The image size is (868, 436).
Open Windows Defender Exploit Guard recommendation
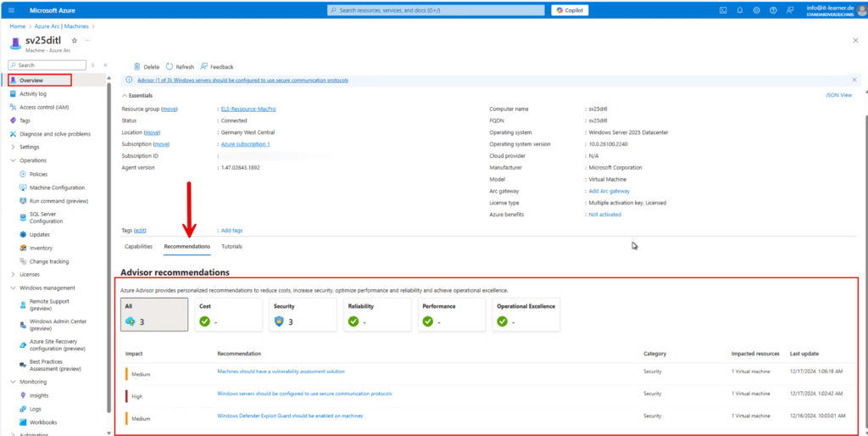(290, 416)
